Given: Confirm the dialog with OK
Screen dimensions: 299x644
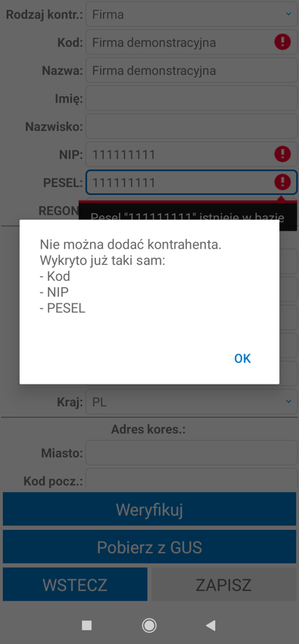Looking at the screenshot, I should tap(242, 359).
